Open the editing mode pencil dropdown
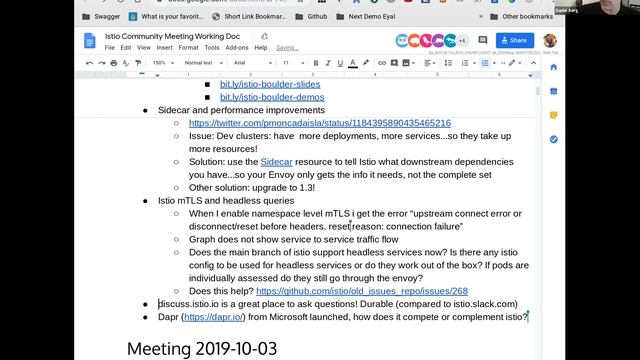Screen dimensions: 640x360 (x=515, y=63)
